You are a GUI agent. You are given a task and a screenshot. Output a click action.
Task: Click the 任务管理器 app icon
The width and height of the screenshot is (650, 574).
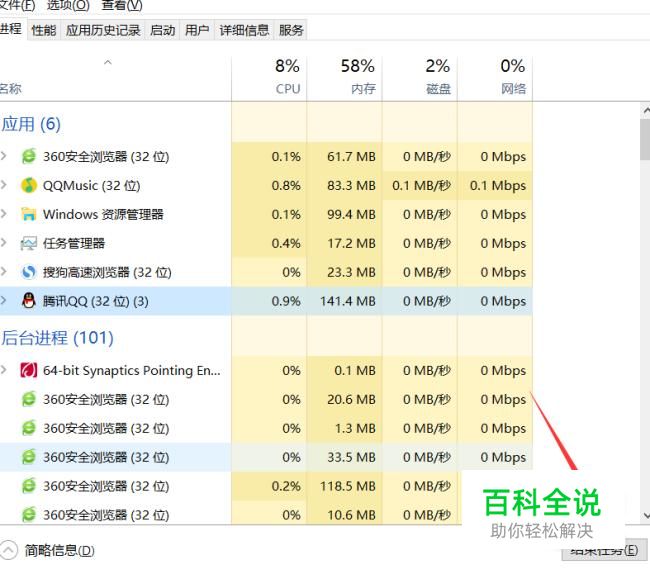tap(29, 243)
